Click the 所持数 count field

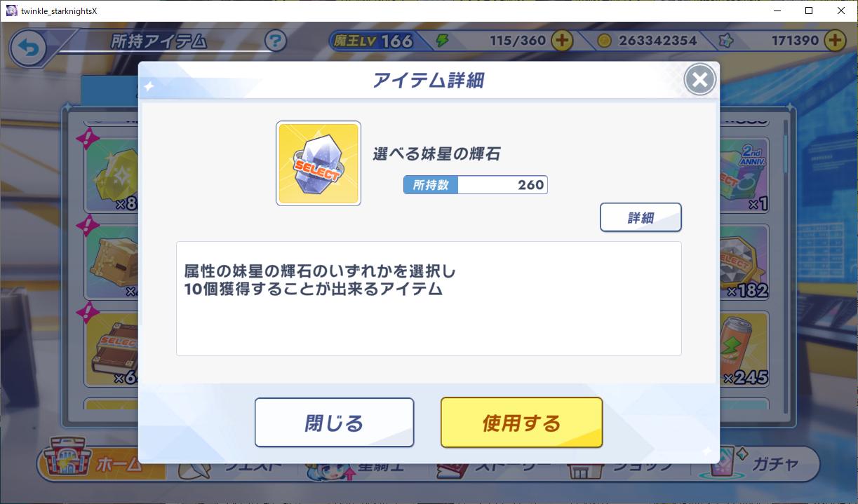476,185
